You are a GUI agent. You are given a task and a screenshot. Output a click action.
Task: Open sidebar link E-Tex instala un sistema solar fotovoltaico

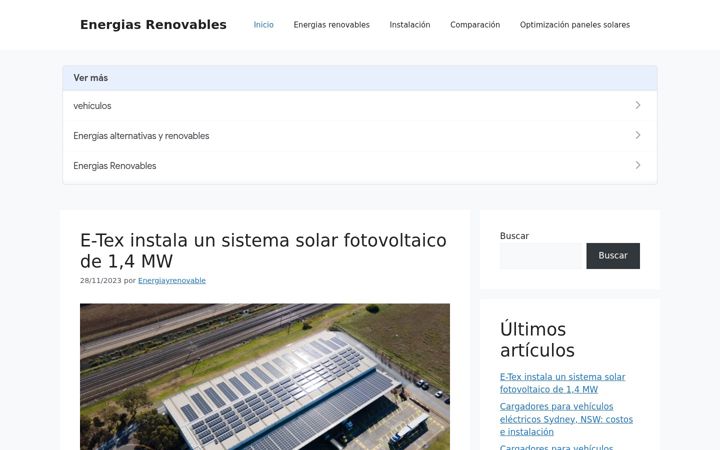pos(562,383)
